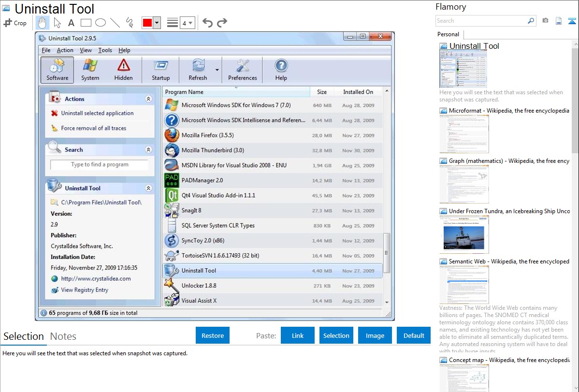Select the Crop tool
Screen dimensions: 579x392
[15, 23]
